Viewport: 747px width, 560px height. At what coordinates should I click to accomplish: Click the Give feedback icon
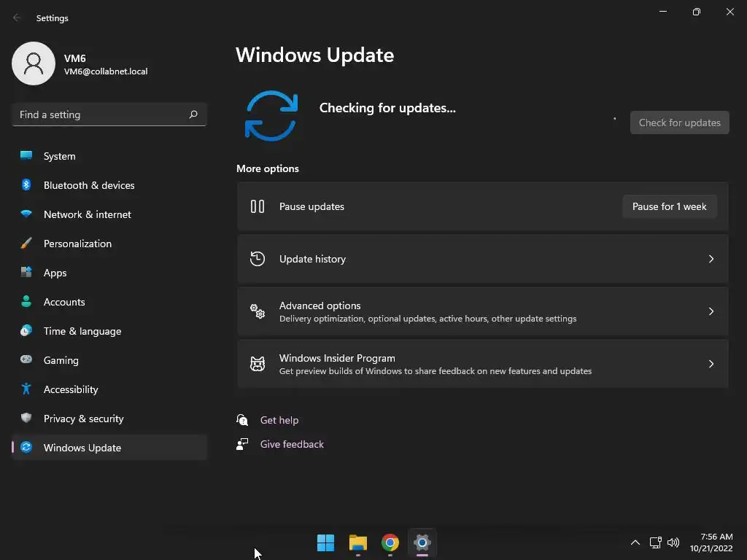coord(242,444)
